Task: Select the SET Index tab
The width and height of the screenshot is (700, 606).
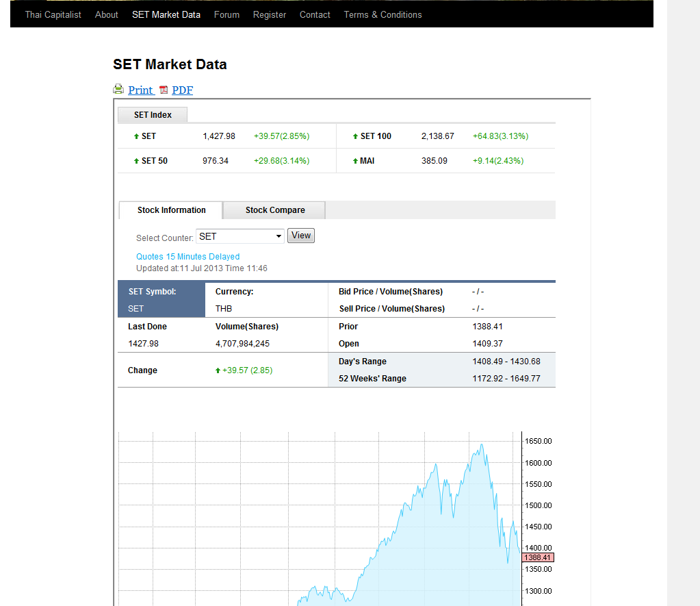Action: (153, 115)
